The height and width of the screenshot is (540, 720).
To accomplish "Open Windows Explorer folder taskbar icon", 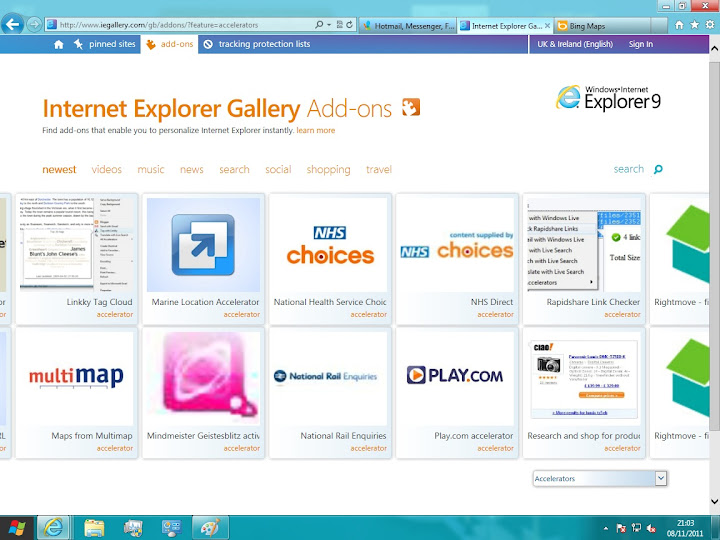I will coord(94,528).
